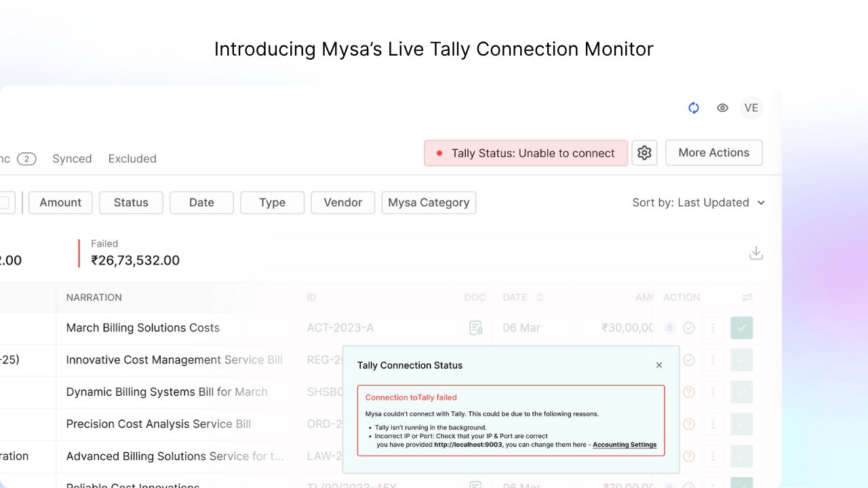The width and height of the screenshot is (868, 488).
Task: Click question-mark icon in Advanced Billing Solutions row
Action: point(689,456)
